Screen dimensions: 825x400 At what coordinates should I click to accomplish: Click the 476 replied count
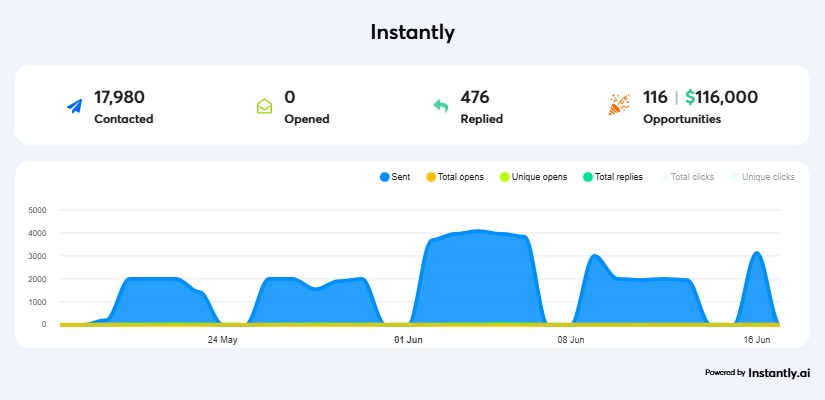point(475,97)
